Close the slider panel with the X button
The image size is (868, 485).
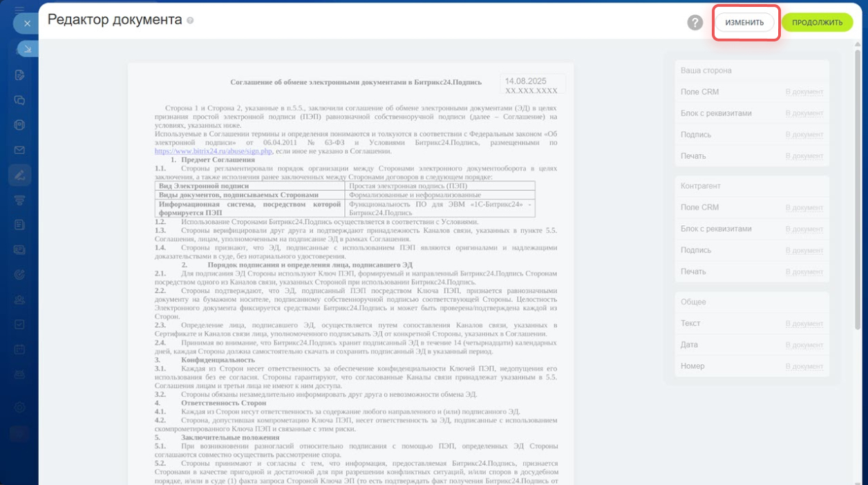[27, 23]
